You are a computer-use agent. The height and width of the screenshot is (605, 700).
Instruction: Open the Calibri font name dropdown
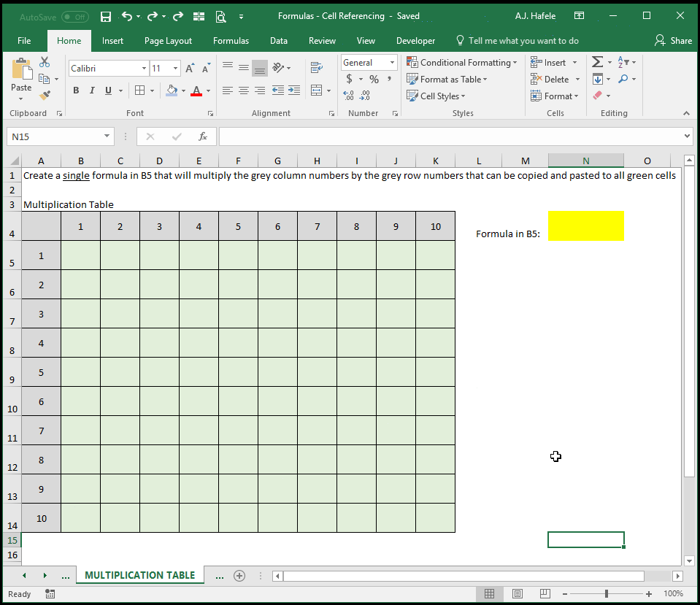[x=145, y=69]
